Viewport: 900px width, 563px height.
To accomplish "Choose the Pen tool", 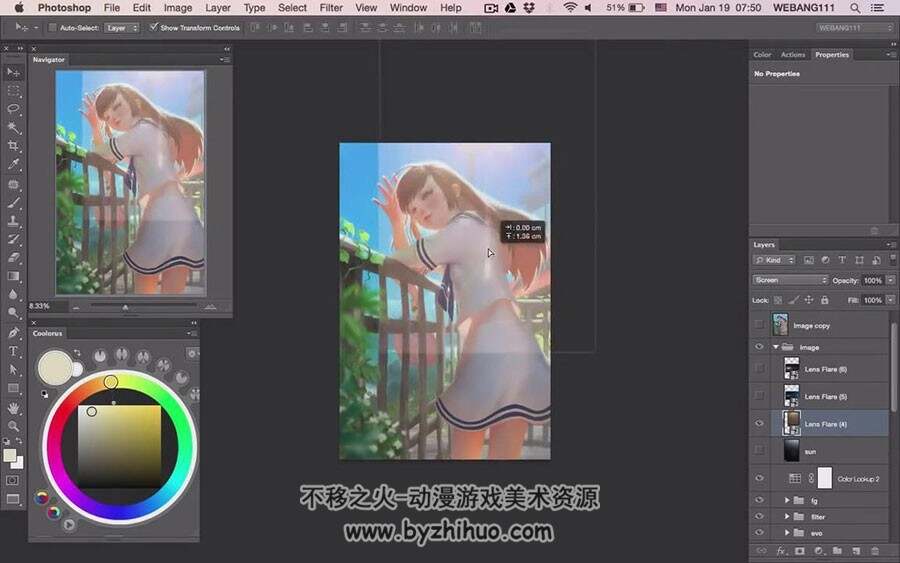I will 13,333.
